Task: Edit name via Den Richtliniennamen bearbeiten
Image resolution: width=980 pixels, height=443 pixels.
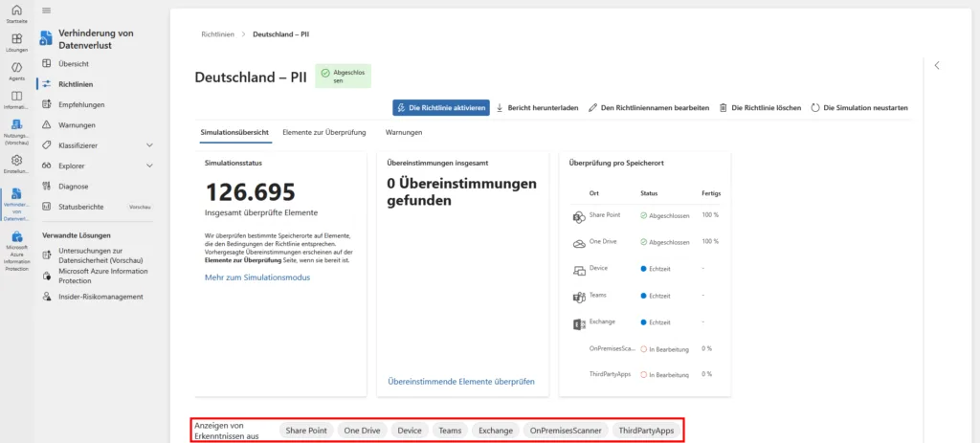Action: pyautogui.click(x=593, y=108)
